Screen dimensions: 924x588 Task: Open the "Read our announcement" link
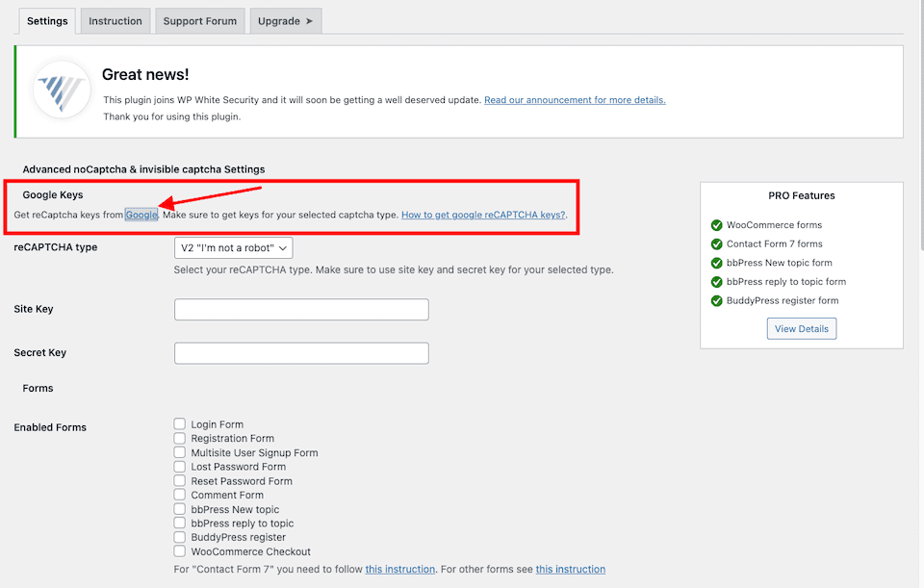[575, 100]
